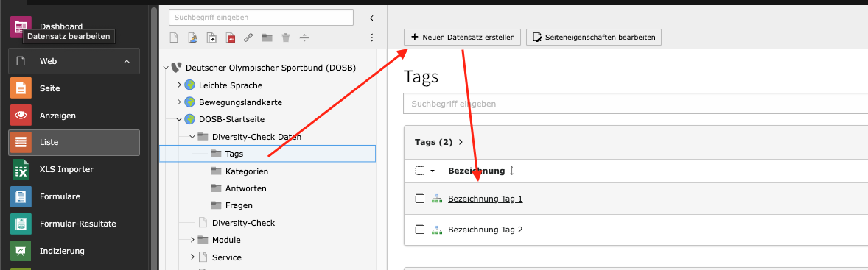The image size is (868, 270).
Task: Click the new standard page icon in tree toolbar
Action: [174, 38]
